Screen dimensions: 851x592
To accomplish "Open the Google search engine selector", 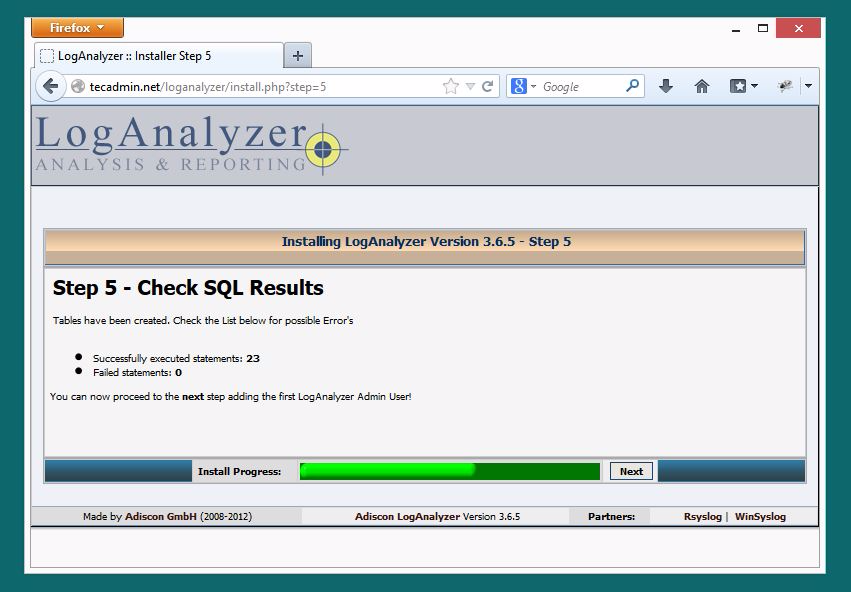I will point(523,86).
